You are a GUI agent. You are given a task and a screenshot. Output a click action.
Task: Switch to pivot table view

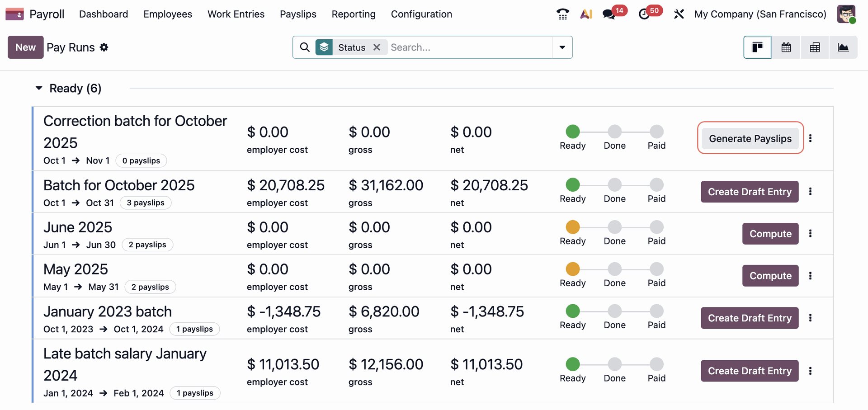tap(815, 47)
